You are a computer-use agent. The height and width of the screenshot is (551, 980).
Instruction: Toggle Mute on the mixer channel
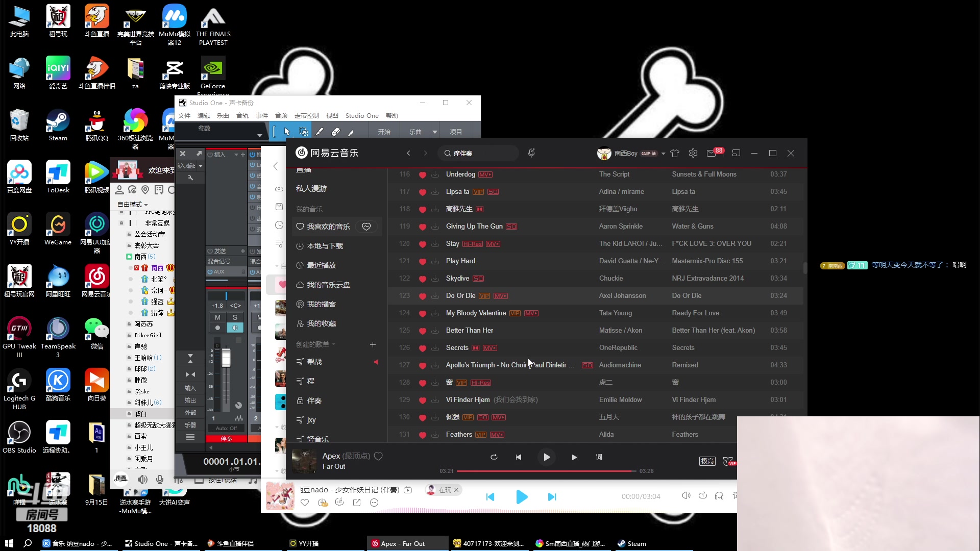coord(217,317)
